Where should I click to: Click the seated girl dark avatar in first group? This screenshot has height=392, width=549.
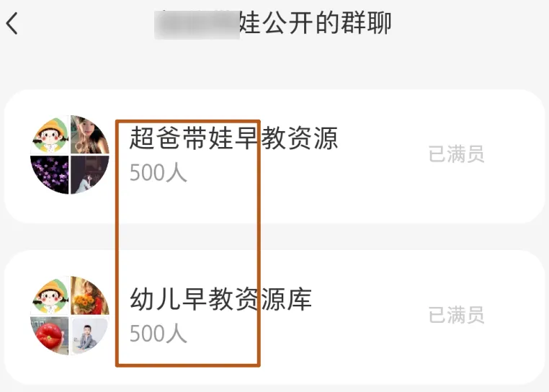tap(90, 175)
